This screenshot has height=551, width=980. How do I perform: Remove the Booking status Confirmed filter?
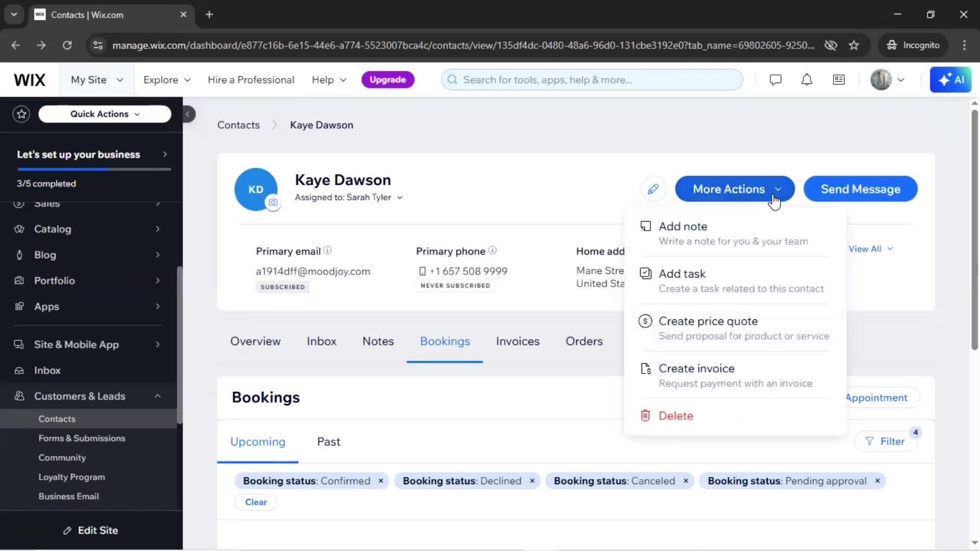381,481
